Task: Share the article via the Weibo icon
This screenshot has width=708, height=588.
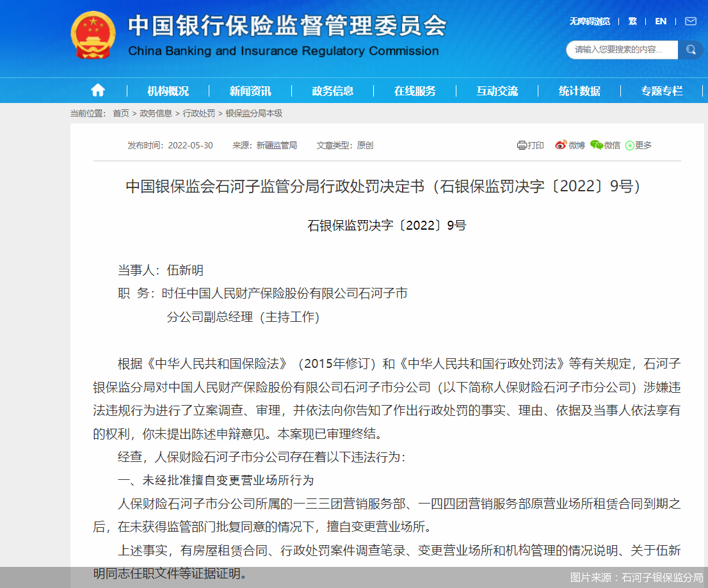Action: click(561, 145)
